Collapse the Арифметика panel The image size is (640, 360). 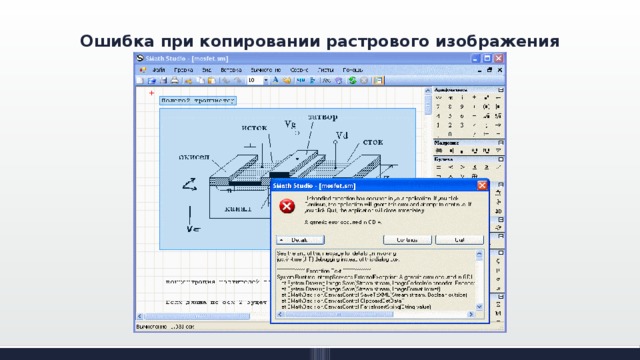501,89
